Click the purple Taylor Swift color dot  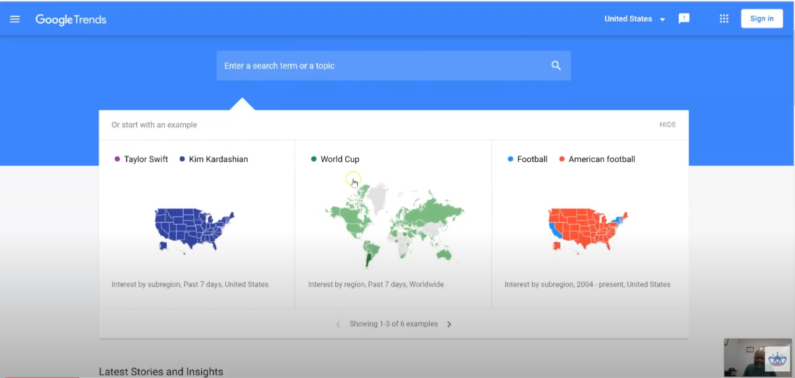point(117,159)
